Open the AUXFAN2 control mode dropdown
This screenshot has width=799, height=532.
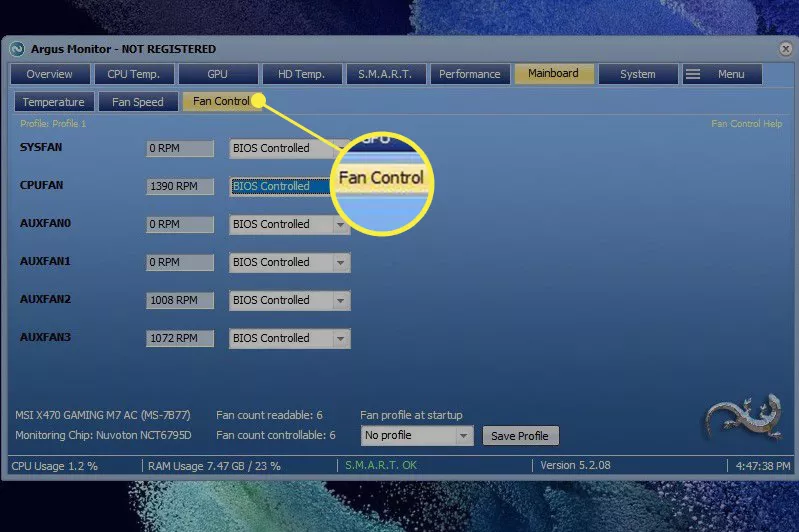289,301
